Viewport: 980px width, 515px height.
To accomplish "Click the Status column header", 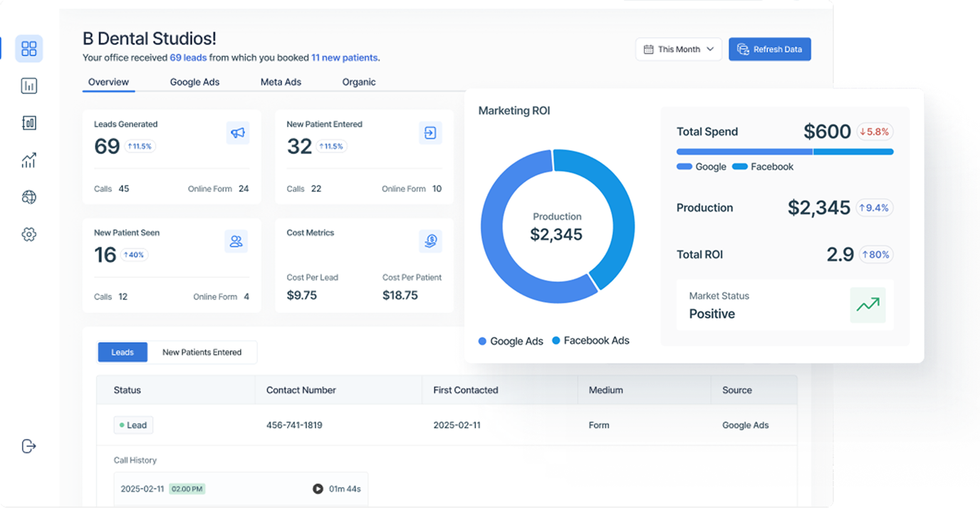I will tap(127, 390).
